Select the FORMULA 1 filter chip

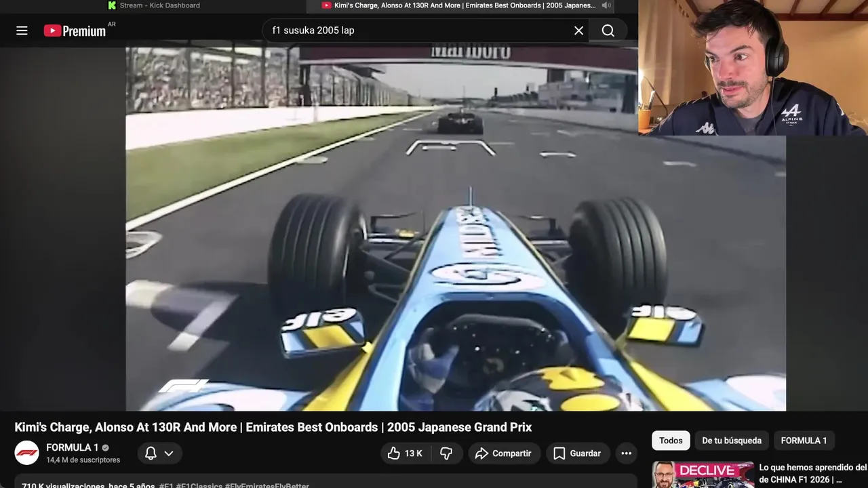(804, 441)
